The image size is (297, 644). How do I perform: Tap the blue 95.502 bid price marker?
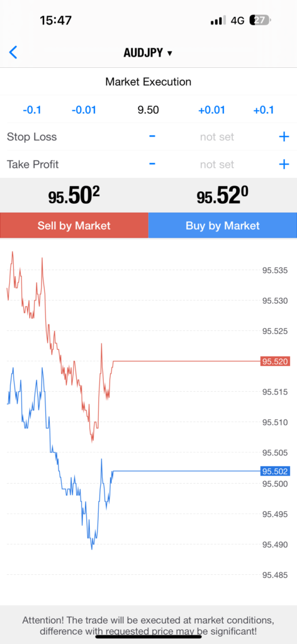(275, 471)
